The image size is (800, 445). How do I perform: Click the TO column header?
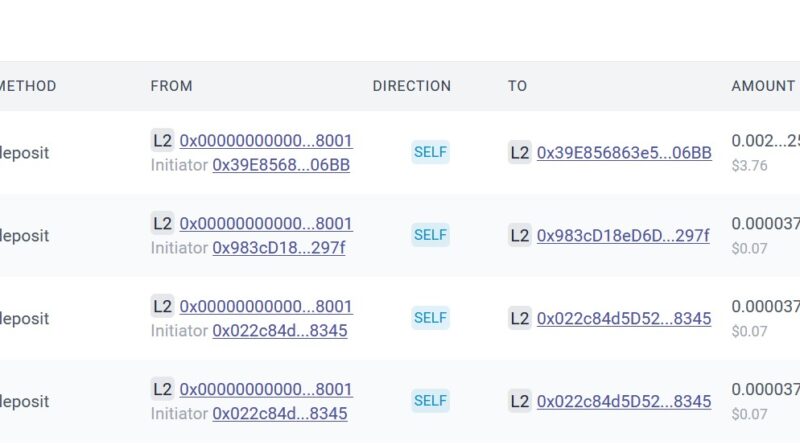[517, 86]
